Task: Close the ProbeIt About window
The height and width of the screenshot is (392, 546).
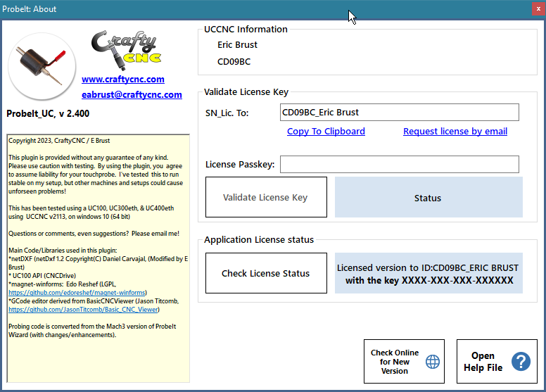Action: 538,8
